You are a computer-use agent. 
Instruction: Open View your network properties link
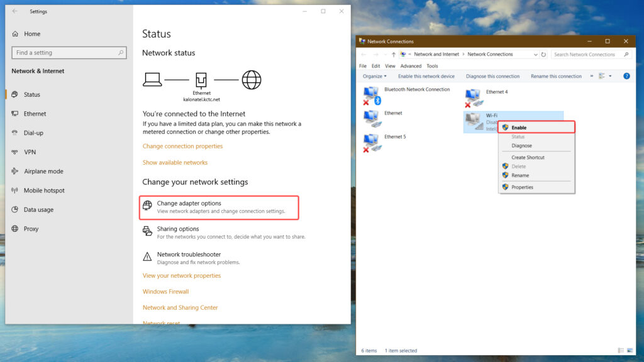click(x=182, y=276)
